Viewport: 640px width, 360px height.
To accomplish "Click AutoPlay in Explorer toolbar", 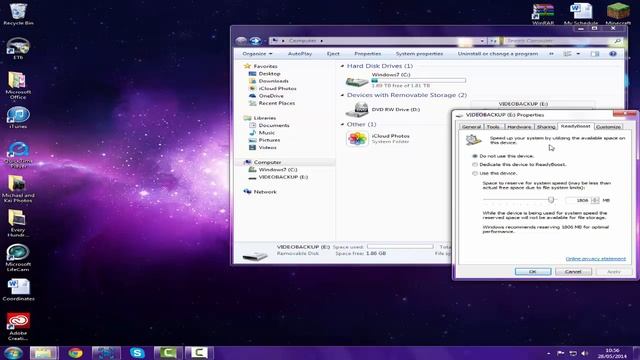I will coord(300,53).
